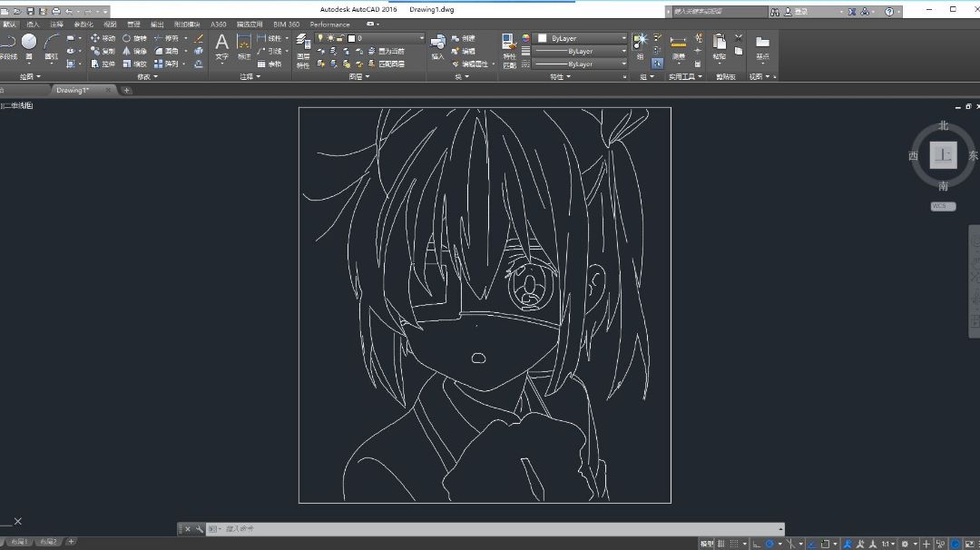Click the Array (阵列) tool
Viewport: 980px width, 550px height.
coord(166,64)
